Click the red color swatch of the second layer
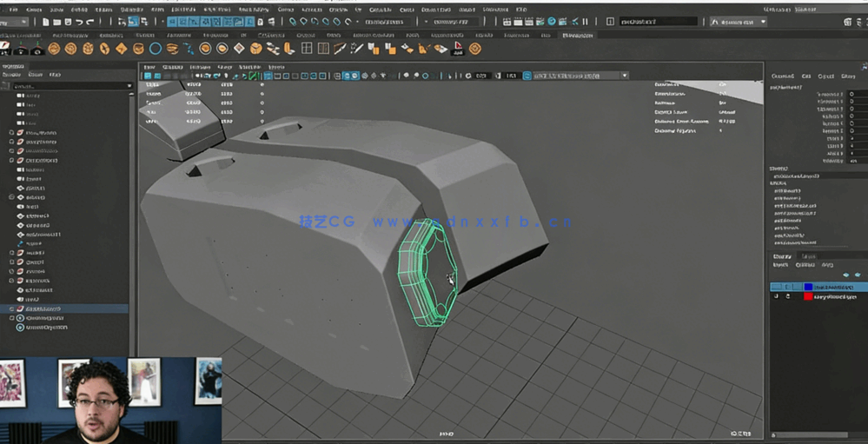 (x=808, y=296)
